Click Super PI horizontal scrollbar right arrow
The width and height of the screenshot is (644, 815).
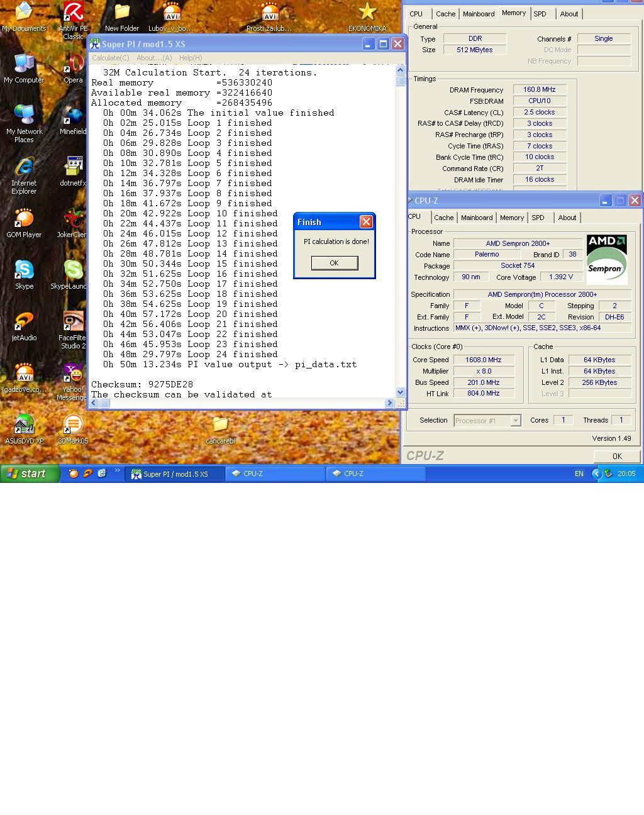(389, 403)
